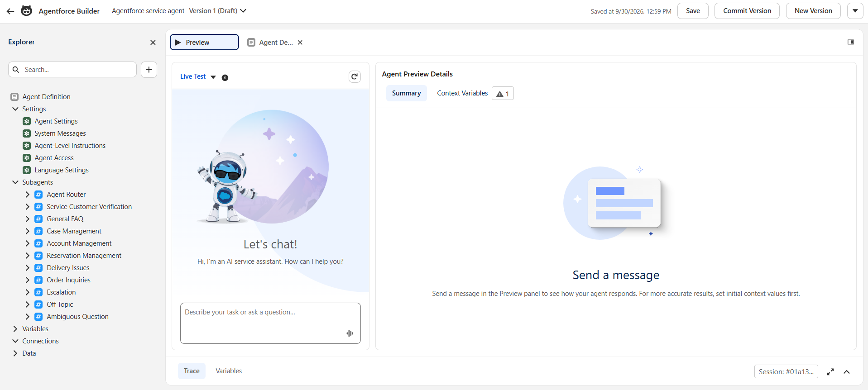Open the context variables warning badge

(503, 94)
